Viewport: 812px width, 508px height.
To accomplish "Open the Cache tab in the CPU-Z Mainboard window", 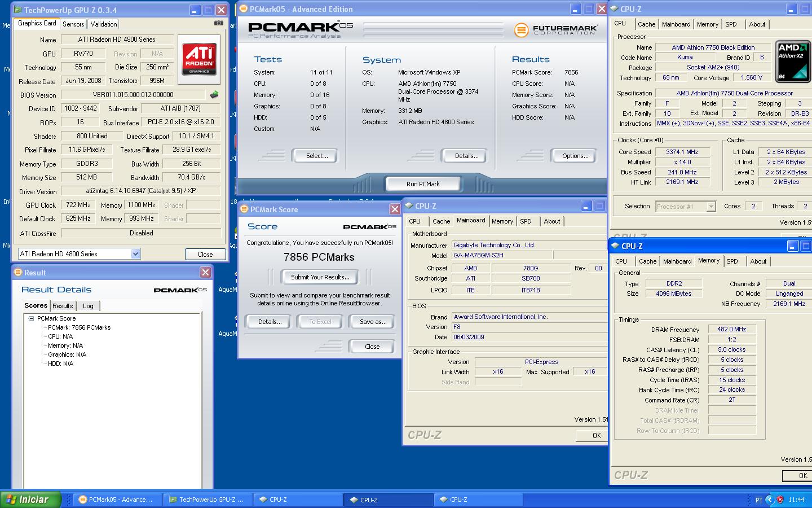I will [x=441, y=221].
